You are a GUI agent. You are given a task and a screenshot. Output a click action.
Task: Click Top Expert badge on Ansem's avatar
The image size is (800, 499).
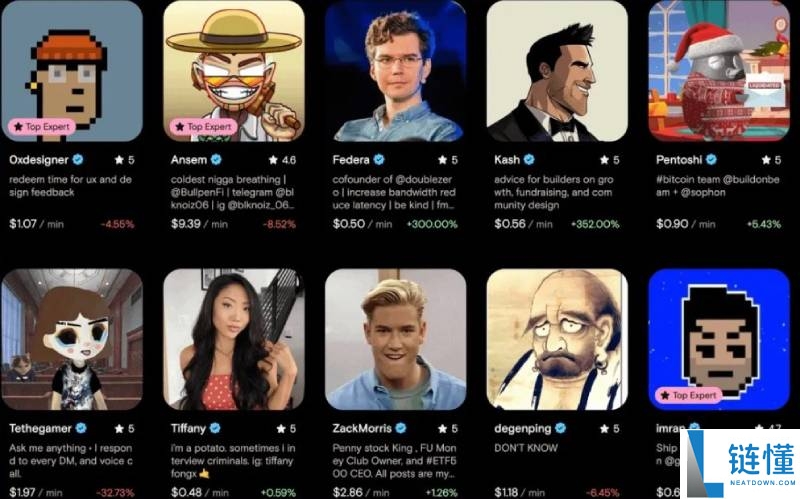coord(203,127)
